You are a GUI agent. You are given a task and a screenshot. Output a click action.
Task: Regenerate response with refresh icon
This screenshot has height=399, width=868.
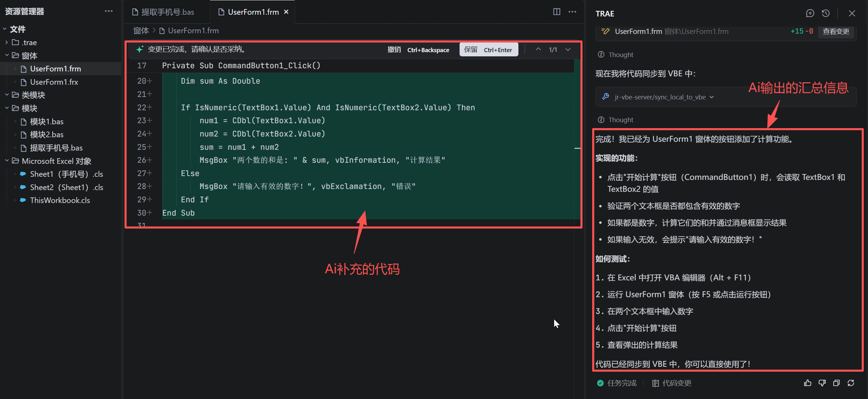[851, 383]
